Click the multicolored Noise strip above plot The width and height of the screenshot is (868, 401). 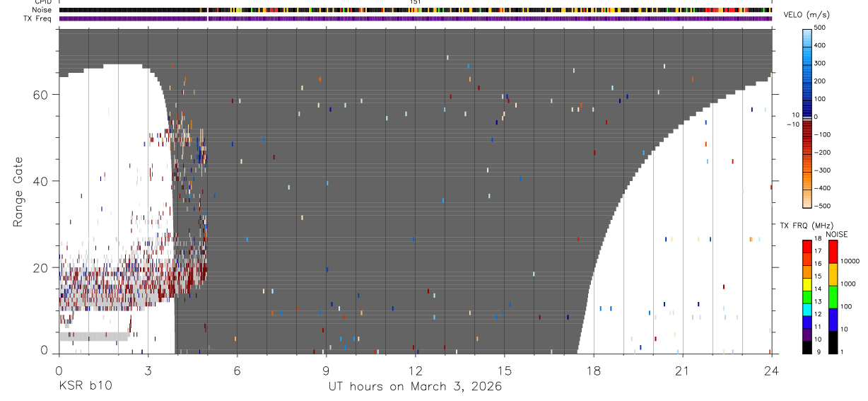pos(415,10)
